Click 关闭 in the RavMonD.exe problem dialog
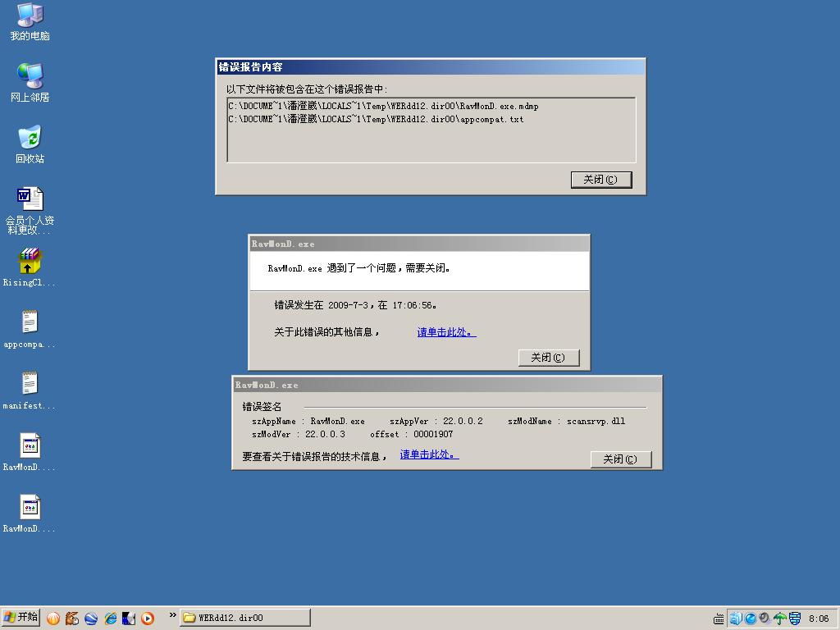 (x=549, y=358)
